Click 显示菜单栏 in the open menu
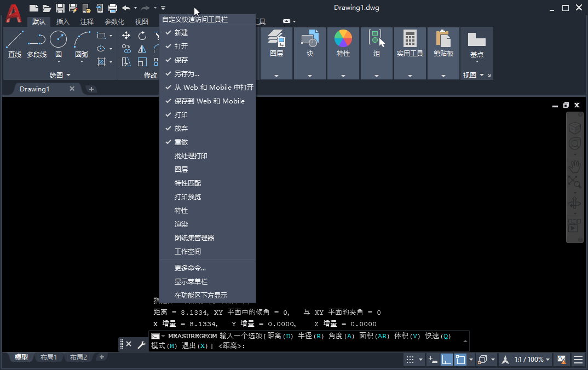Image resolution: width=588 pixels, height=370 pixels. tap(191, 281)
